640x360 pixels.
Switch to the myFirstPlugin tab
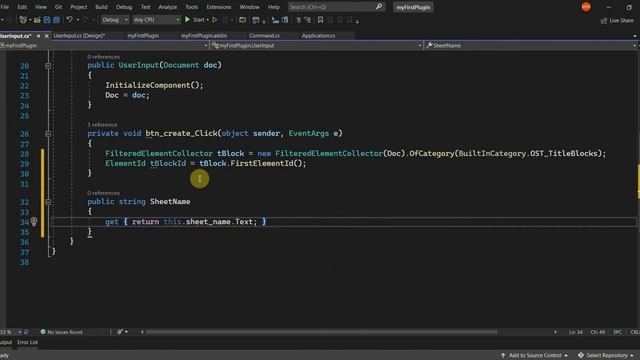(x=143, y=36)
